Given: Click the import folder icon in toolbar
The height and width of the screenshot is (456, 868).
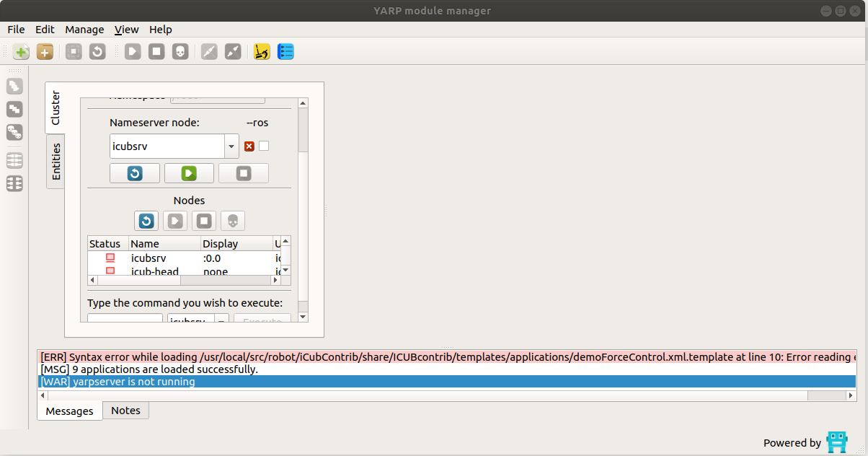Looking at the screenshot, I should [45, 52].
